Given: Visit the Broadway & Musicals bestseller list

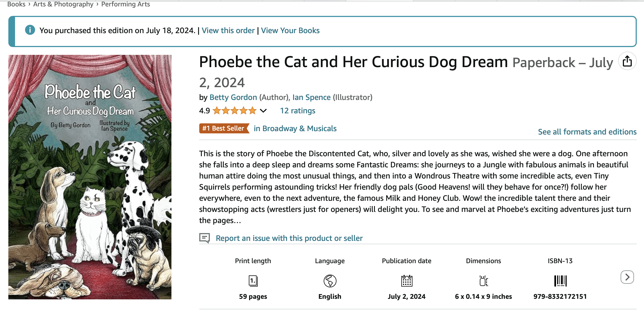Looking at the screenshot, I should 295,128.
